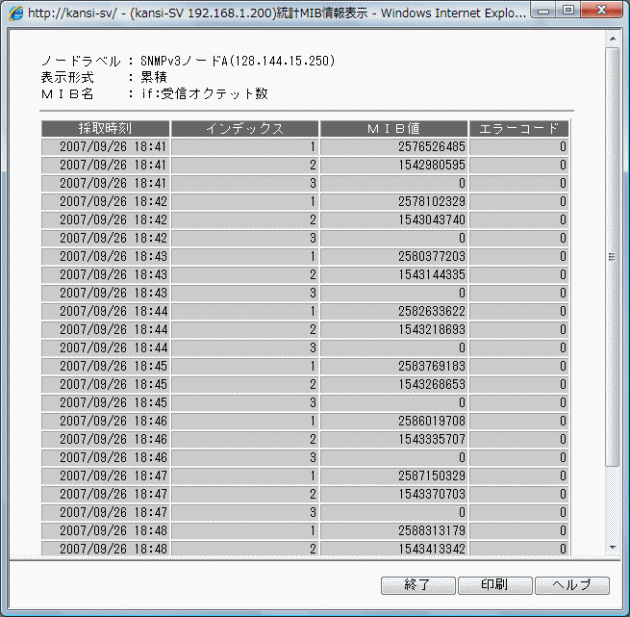Minimize the browser window
Viewport: 630px width, 617px height.
(x=544, y=10)
